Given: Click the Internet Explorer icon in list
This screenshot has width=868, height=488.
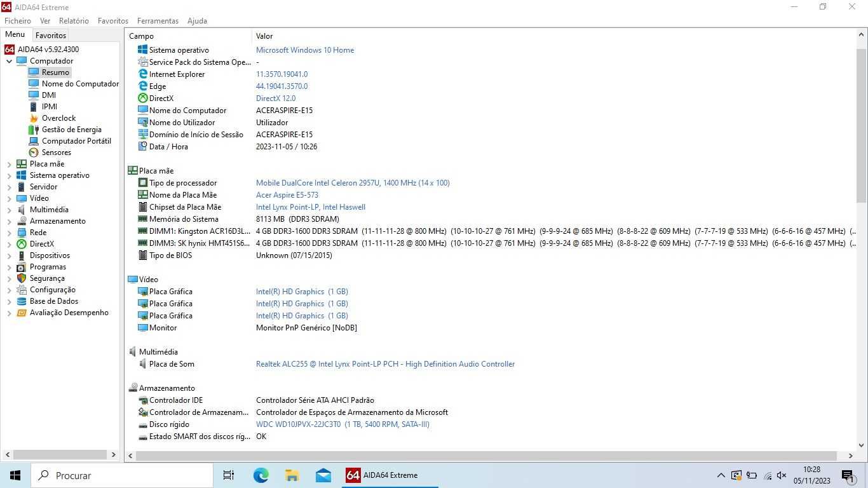Looking at the screenshot, I should click(x=143, y=74).
